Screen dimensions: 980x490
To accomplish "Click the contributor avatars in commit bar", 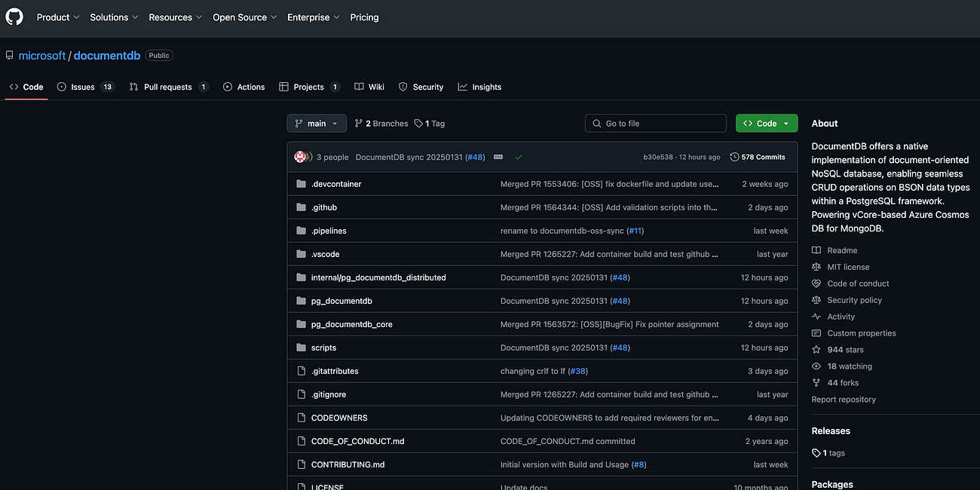I will tap(303, 157).
